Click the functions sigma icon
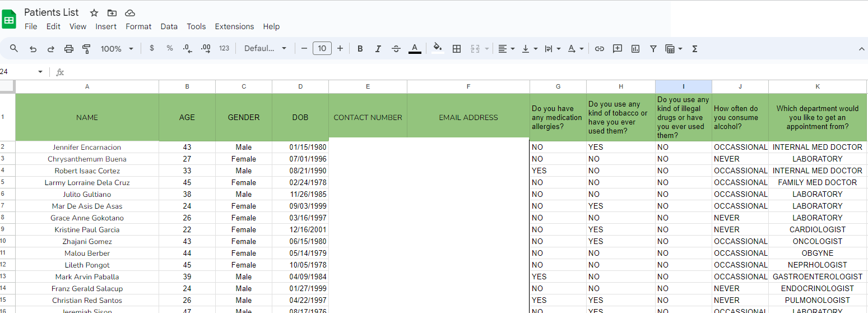 (x=695, y=49)
